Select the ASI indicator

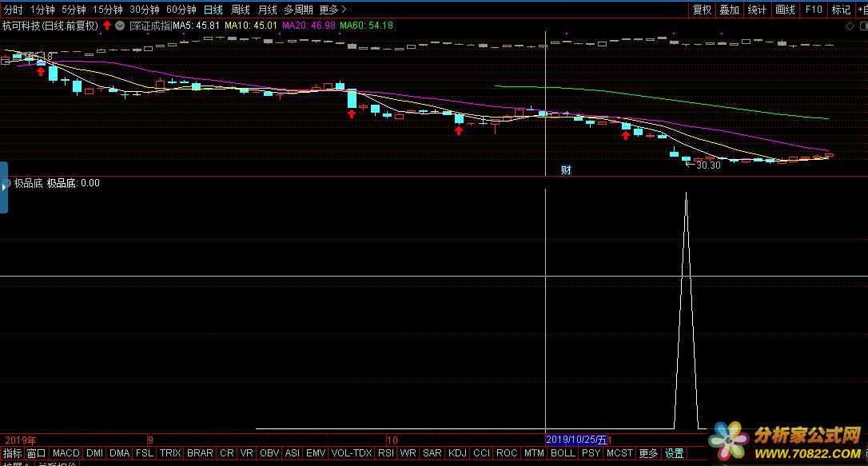click(293, 453)
